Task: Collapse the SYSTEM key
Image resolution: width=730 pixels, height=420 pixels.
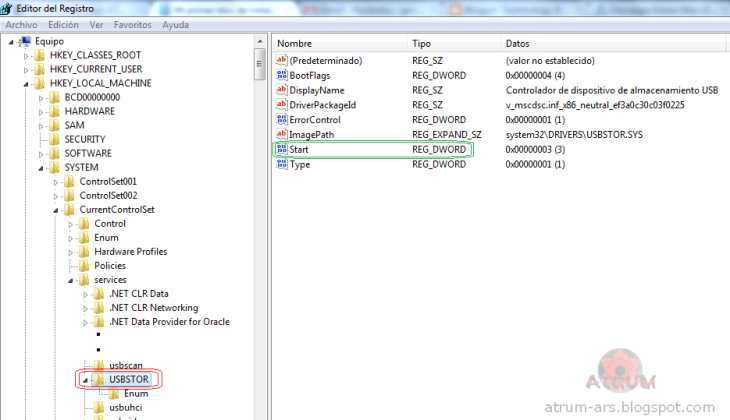Action: 41,168
